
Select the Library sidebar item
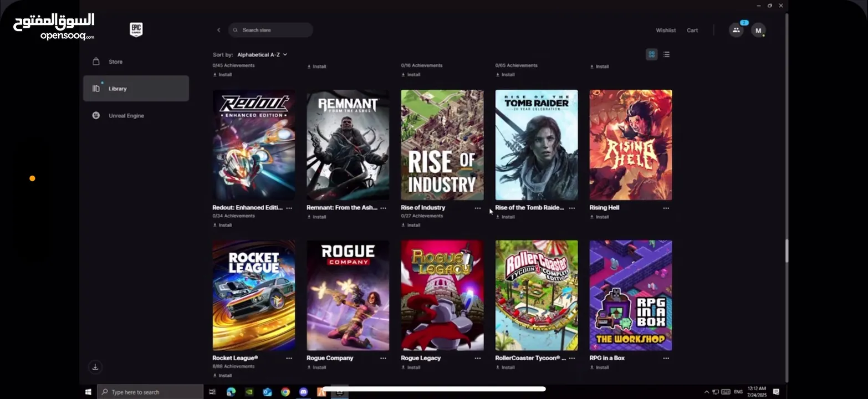click(x=136, y=89)
